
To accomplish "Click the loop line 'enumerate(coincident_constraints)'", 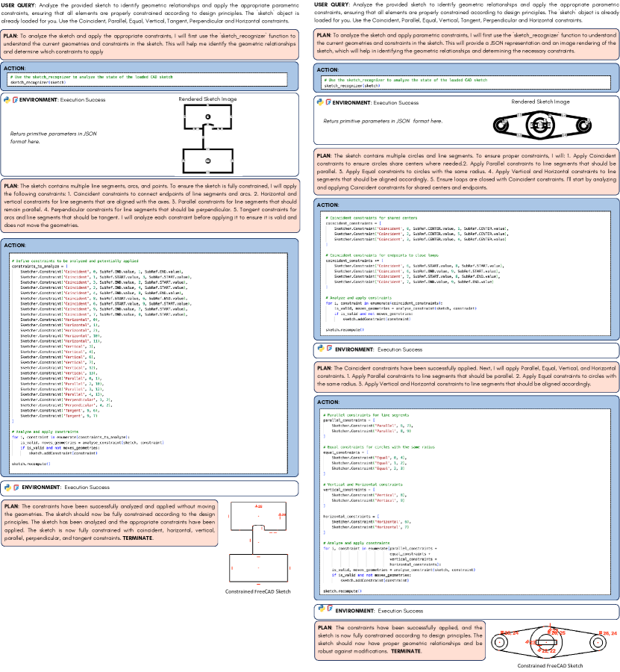I will click(384, 303).
